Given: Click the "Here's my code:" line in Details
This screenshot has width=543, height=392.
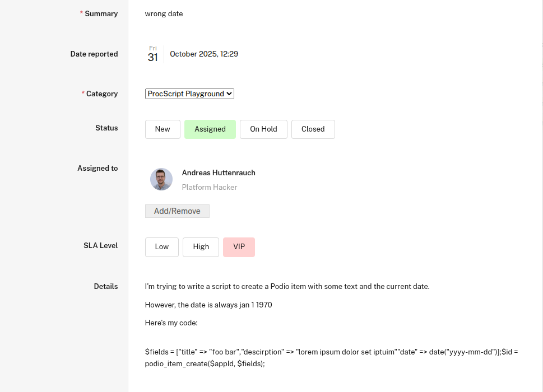Looking at the screenshot, I should tap(171, 323).
